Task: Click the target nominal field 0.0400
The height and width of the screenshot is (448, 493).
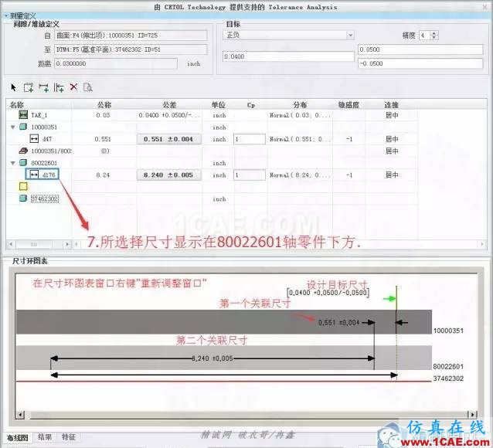Action: (288, 56)
